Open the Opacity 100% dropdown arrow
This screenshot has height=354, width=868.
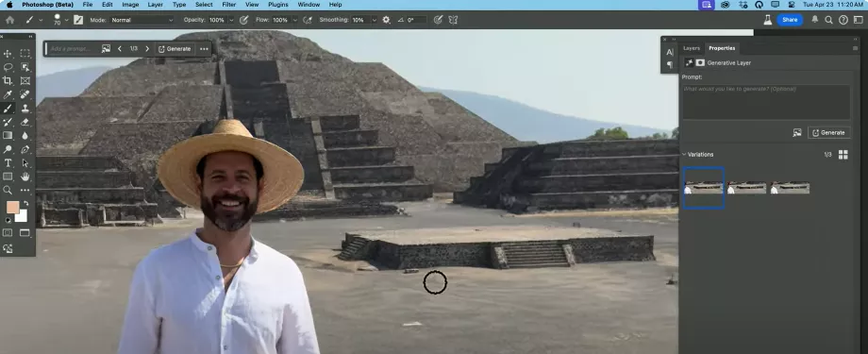pyautogui.click(x=231, y=20)
